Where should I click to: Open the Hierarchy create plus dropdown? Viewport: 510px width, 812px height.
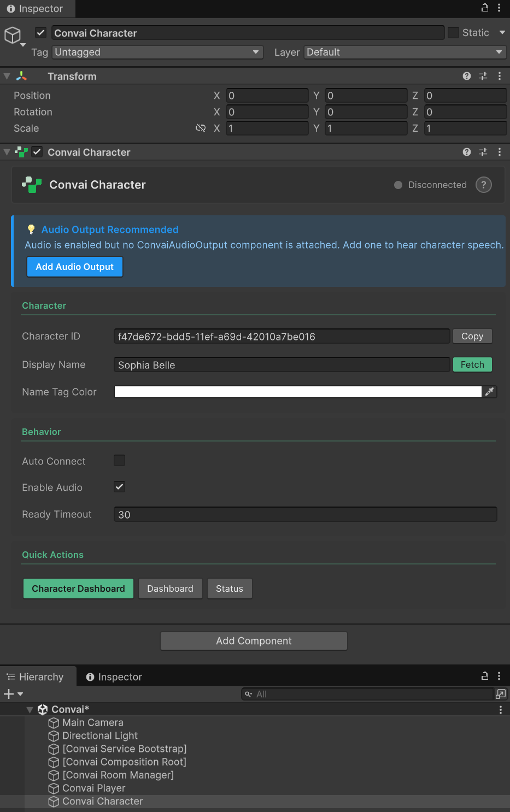point(13,694)
